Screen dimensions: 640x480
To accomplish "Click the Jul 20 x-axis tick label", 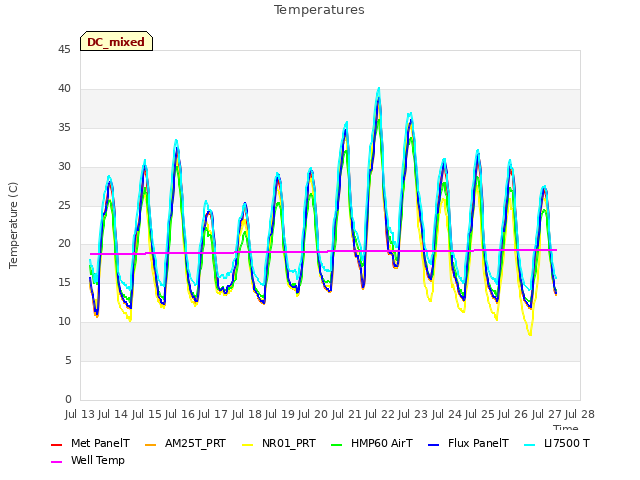I will [313, 414].
